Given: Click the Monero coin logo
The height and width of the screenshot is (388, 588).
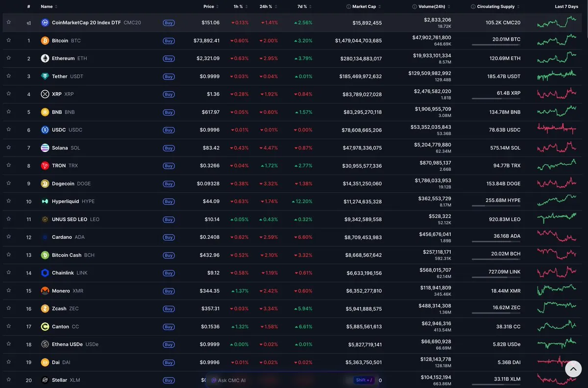Looking at the screenshot, I should point(45,291).
